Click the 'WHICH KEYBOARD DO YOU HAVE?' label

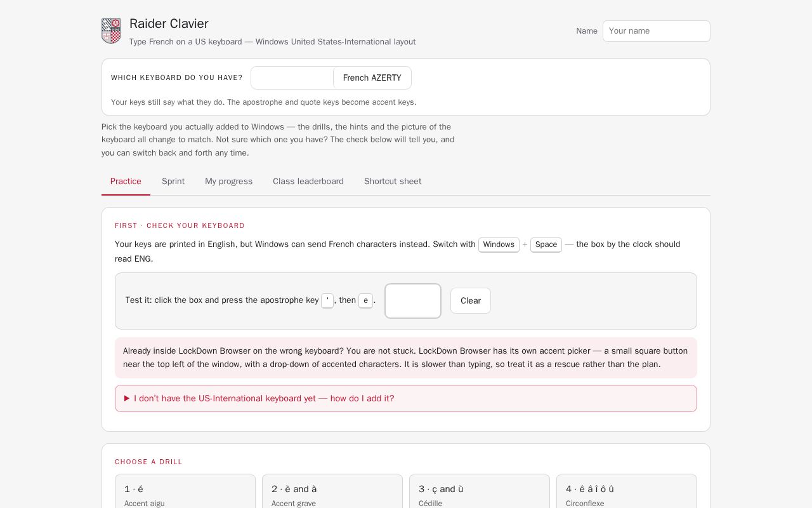(177, 78)
